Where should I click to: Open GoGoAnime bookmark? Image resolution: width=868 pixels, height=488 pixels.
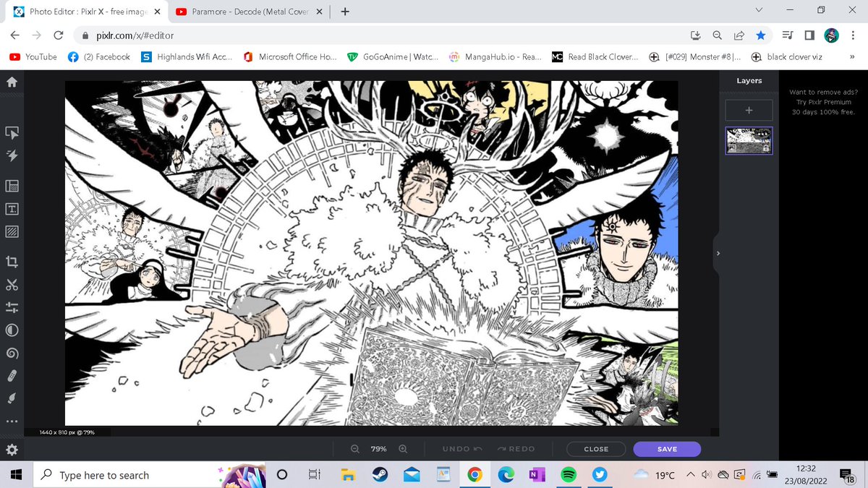click(x=393, y=56)
